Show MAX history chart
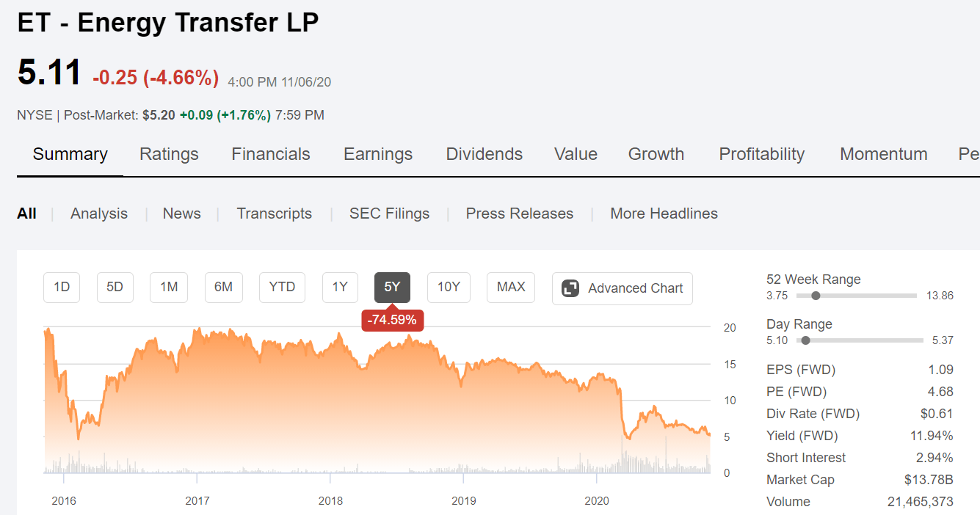Image resolution: width=980 pixels, height=515 pixels. click(x=511, y=288)
